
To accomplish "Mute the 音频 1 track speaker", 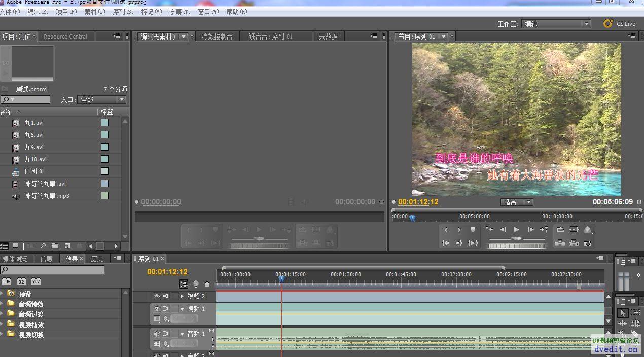I will (157, 334).
